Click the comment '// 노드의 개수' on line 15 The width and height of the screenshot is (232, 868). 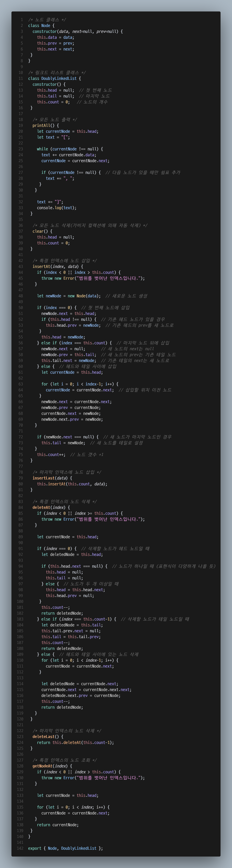pos(92,102)
